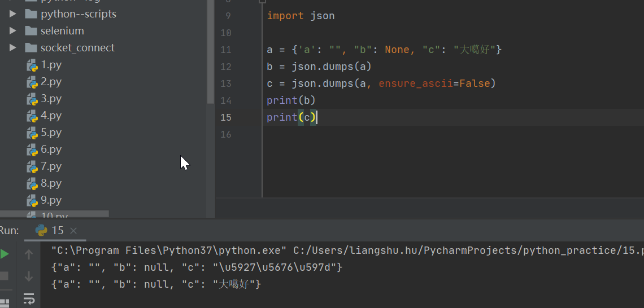Click the 'ensure_ascii' parameter in code
Image resolution: width=644 pixels, height=308 pixels.
pyautogui.click(x=416, y=83)
